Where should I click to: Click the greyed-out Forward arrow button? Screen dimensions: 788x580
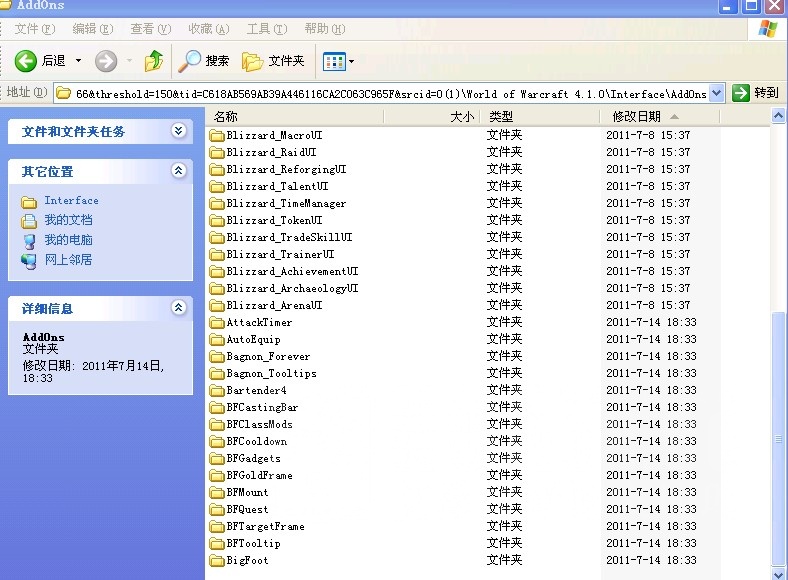[x=106, y=61]
